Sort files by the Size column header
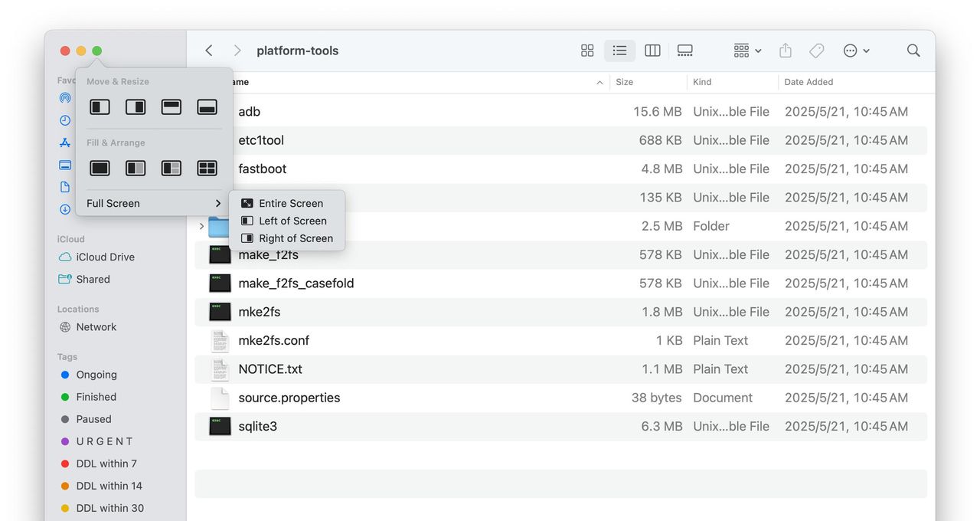Image resolution: width=980 pixels, height=521 pixels. click(625, 82)
